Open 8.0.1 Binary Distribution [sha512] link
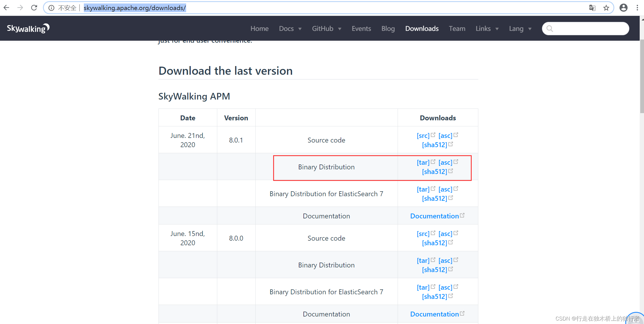This screenshot has width=644, height=324. pos(435,172)
